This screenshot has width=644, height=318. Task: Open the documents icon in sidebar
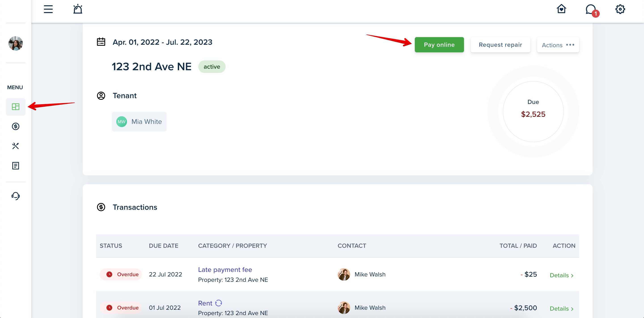click(15, 165)
